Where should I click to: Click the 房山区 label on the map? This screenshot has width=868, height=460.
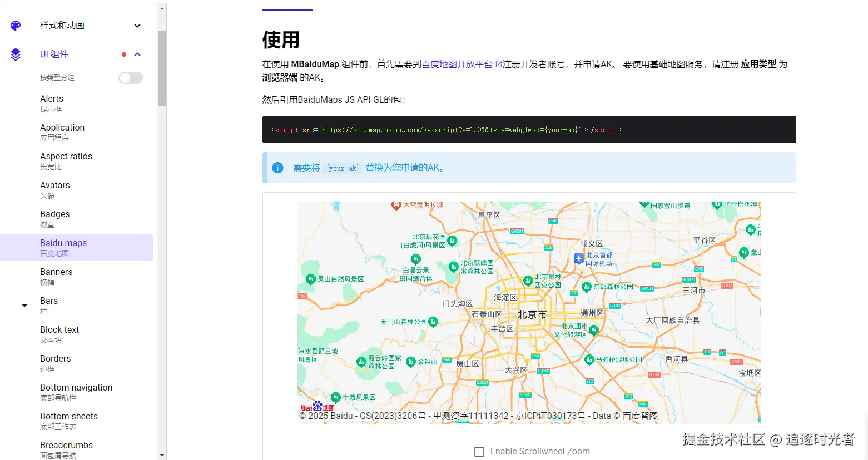point(468,364)
